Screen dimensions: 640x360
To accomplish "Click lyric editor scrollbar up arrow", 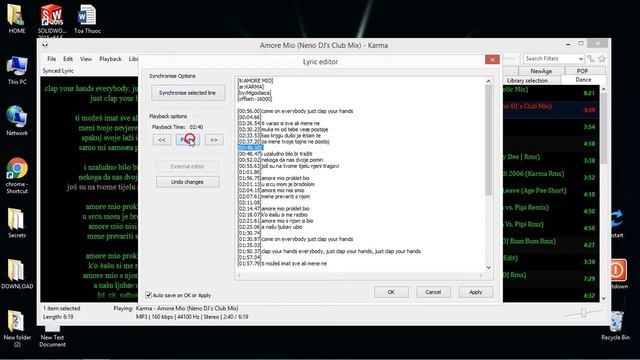I will [x=488, y=81].
